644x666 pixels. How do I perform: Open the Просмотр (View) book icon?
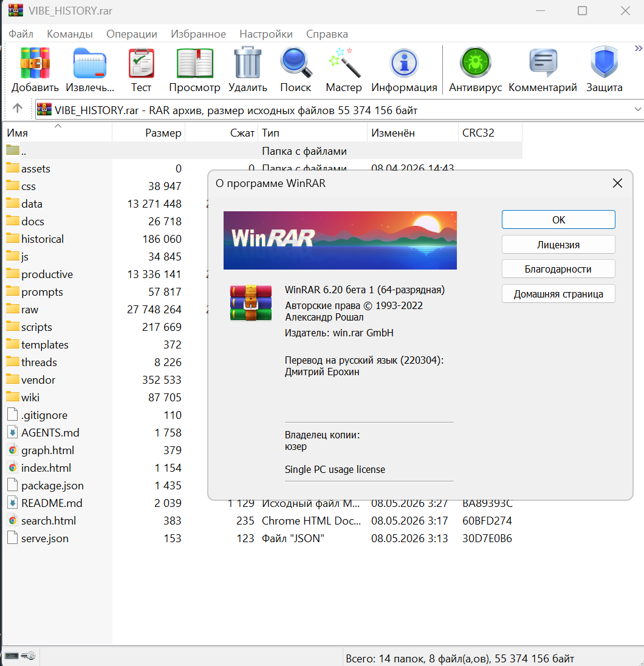pyautogui.click(x=194, y=64)
